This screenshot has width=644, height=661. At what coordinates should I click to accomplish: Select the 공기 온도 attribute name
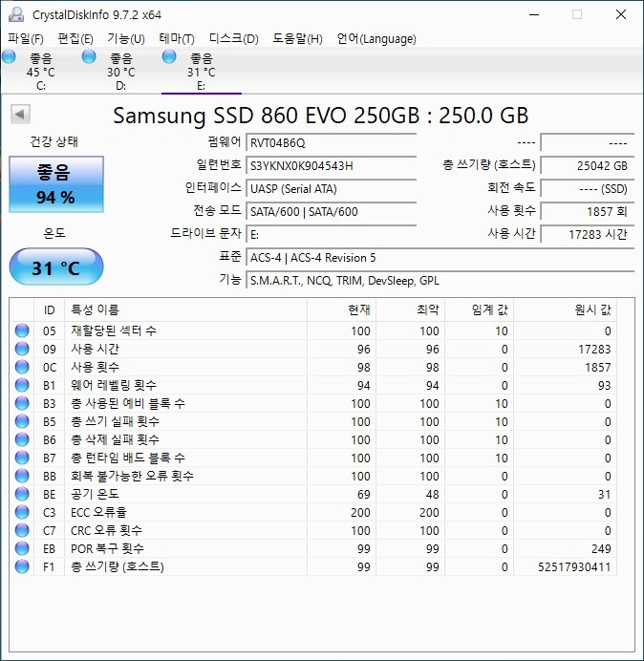click(x=95, y=494)
